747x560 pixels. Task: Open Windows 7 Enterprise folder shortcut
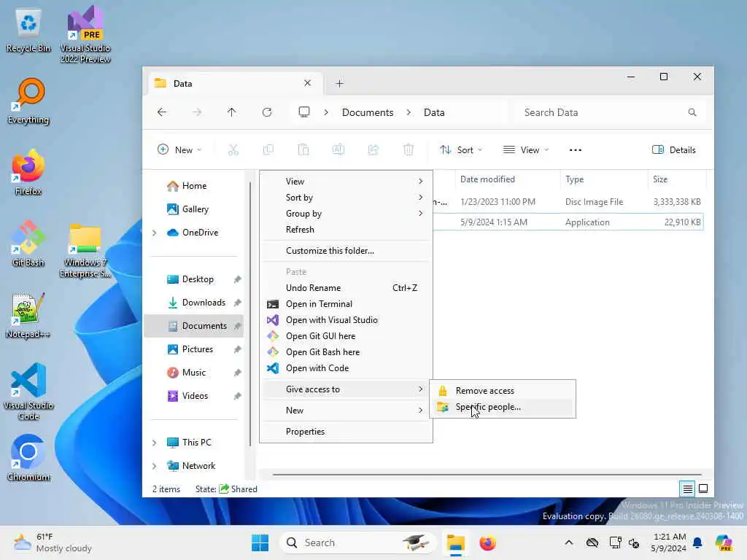(x=85, y=251)
